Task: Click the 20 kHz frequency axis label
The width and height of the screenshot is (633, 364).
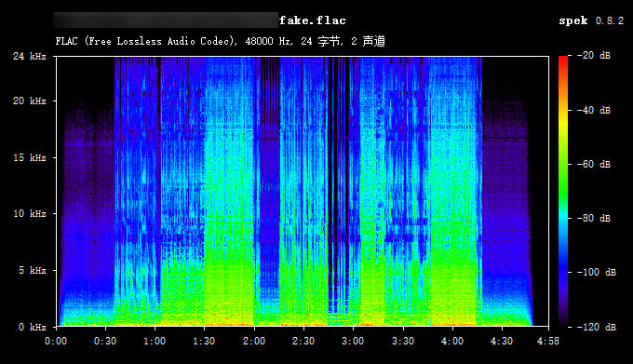Action: click(x=30, y=101)
